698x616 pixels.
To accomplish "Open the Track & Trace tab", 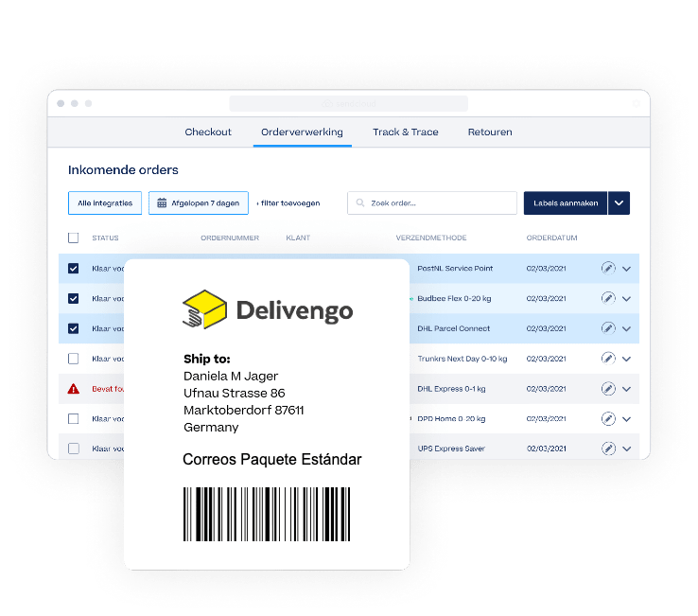I will point(406,132).
